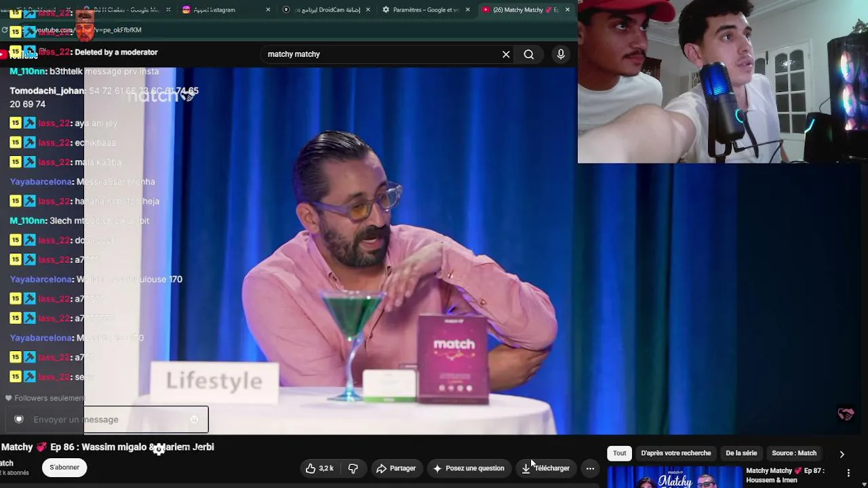Start voice search with the microphone icon
The width and height of the screenshot is (868, 488).
pyautogui.click(x=561, y=54)
